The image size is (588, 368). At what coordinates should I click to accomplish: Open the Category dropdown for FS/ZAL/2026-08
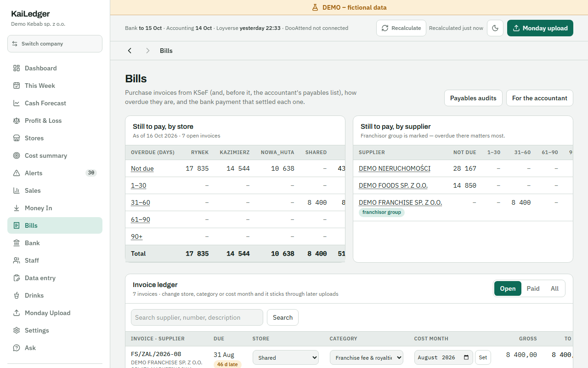tap(367, 357)
